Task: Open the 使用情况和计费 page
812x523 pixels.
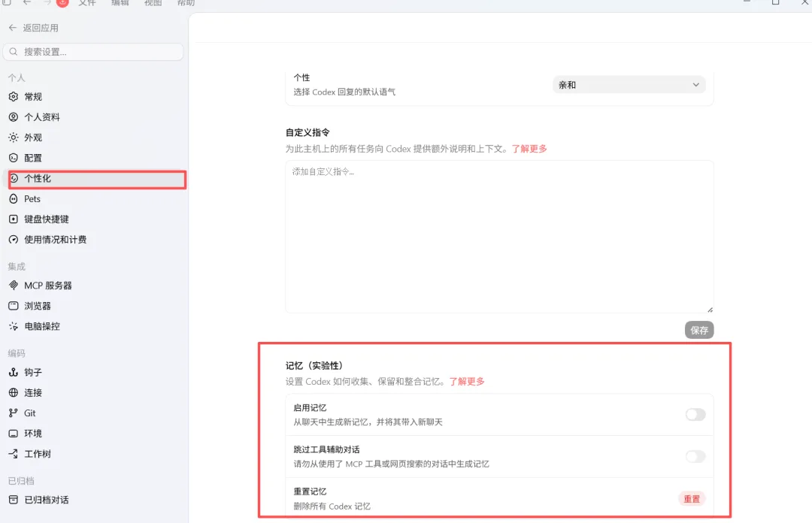Action: pos(94,239)
